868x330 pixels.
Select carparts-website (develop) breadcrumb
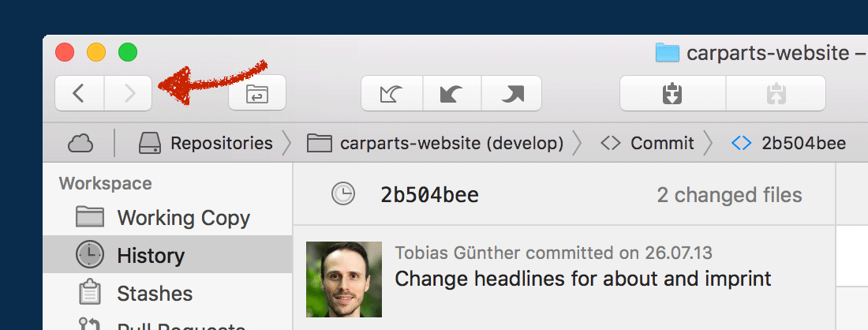[436, 143]
